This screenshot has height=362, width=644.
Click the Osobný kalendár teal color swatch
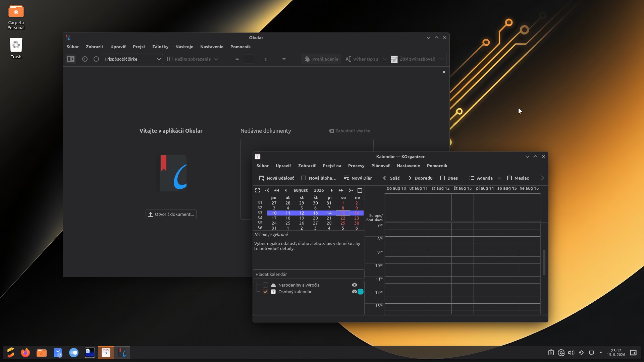[x=361, y=292]
